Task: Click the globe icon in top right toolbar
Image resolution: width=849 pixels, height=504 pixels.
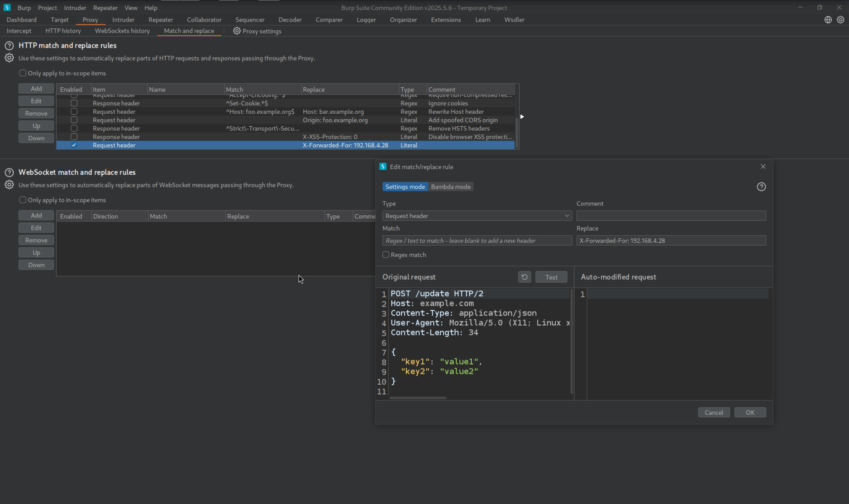Action: tap(828, 20)
